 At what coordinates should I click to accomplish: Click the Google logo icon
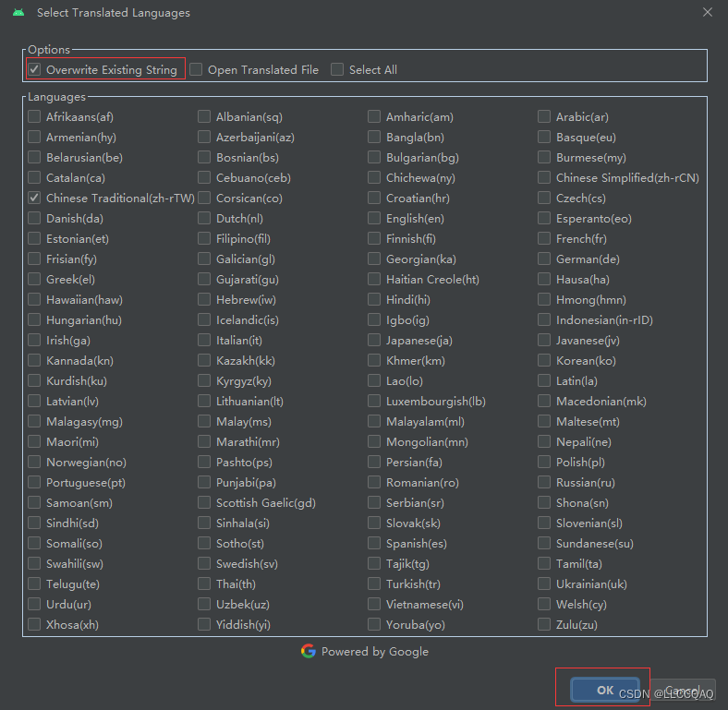309,651
